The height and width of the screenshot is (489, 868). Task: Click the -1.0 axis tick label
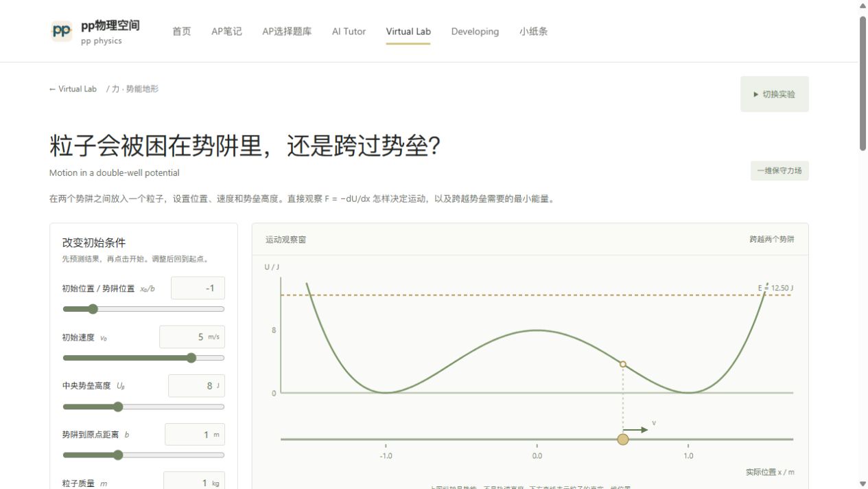click(386, 455)
